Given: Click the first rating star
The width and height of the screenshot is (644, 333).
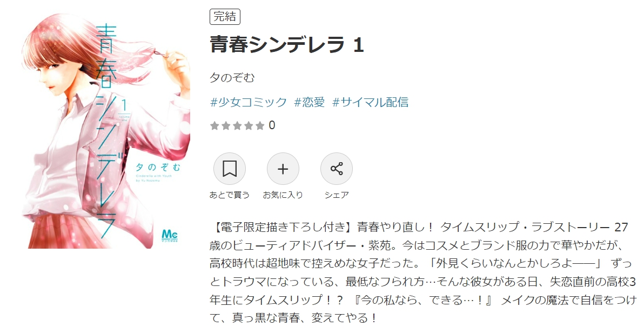Looking at the screenshot, I should pos(214,125).
